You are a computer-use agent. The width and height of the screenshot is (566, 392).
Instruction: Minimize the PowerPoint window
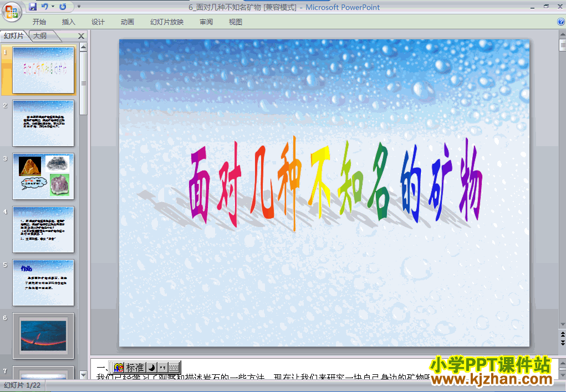coord(532,7)
